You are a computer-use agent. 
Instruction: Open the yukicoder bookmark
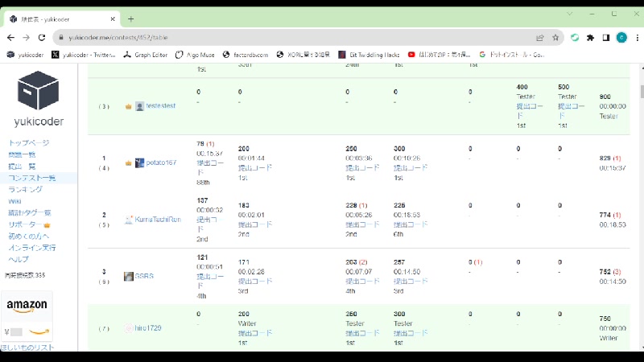tap(26, 55)
